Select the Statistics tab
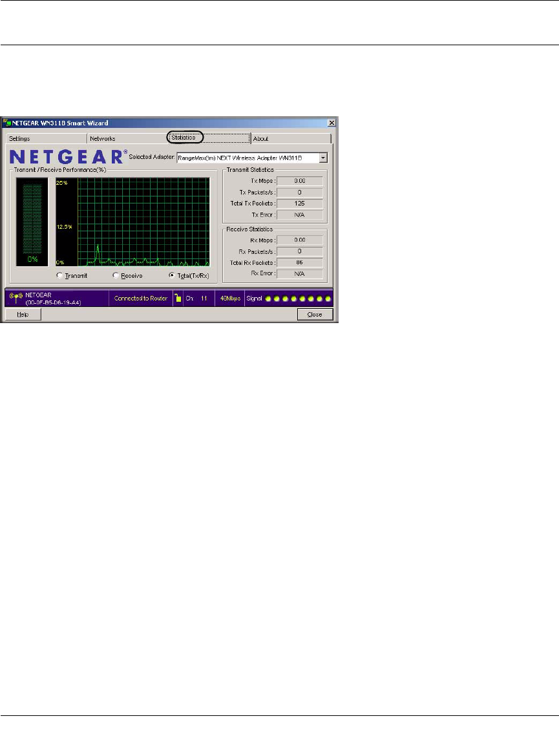This screenshot has height=756, width=559. (209, 138)
